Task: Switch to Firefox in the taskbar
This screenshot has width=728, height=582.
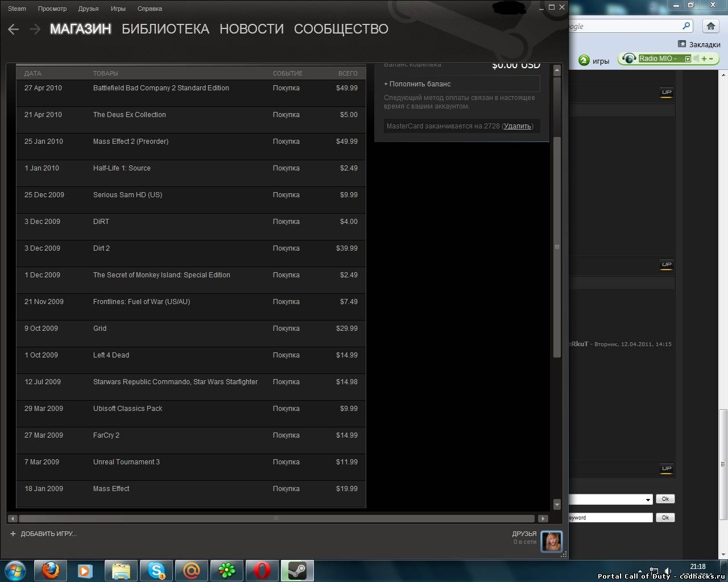Action: [50, 570]
